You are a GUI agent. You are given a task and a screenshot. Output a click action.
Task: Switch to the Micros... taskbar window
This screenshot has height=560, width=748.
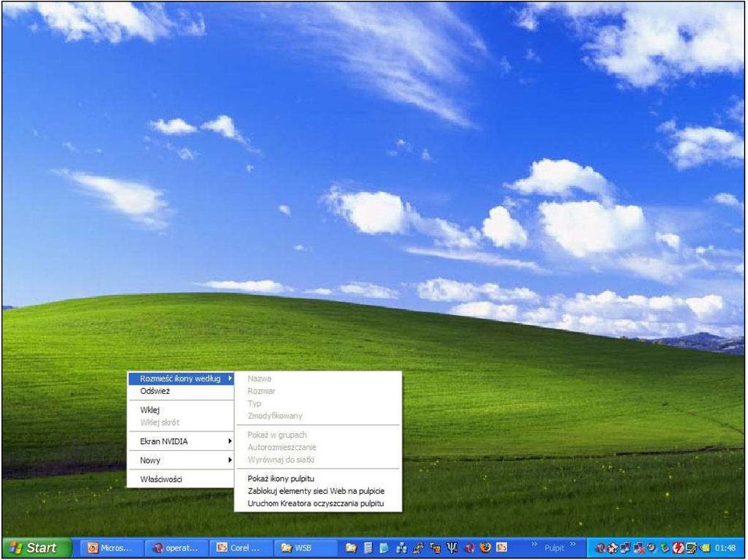tap(112, 548)
